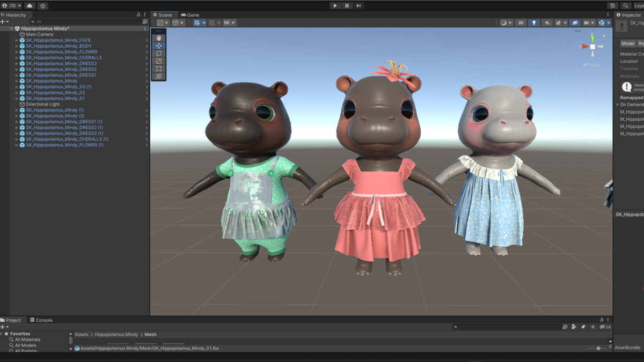644x362 pixels.
Task: Collapse the Hippopotamus Mindy scene
Action: pos(11,28)
